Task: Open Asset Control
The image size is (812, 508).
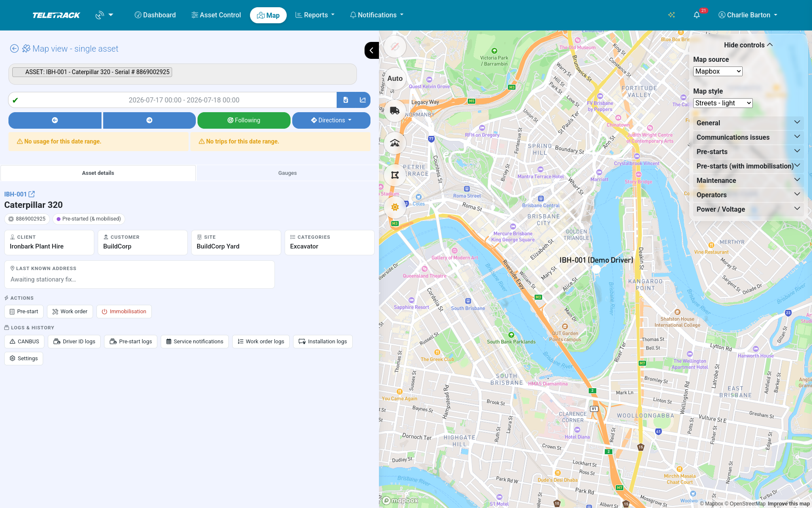Action: pos(216,15)
